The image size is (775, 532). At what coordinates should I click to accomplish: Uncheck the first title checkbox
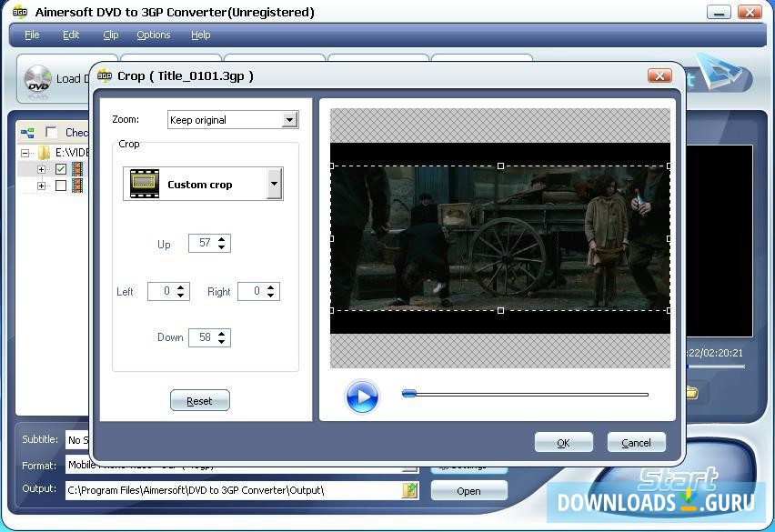click(x=61, y=169)
